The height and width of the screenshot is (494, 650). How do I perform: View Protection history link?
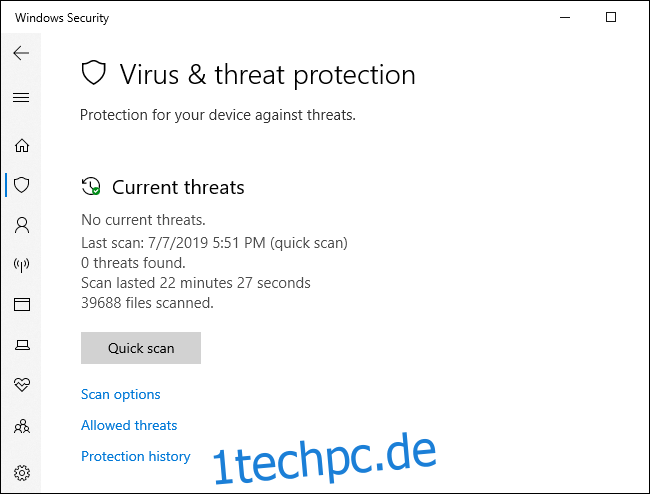(x=136, y=456)
